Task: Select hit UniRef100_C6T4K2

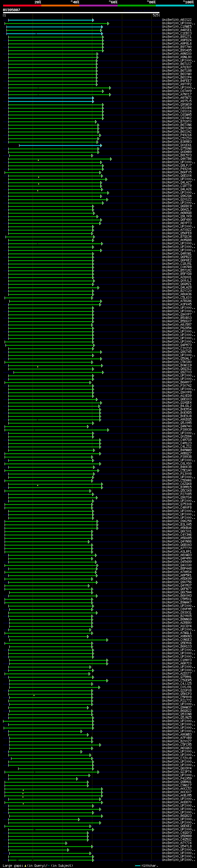Action: click(177, 118)
